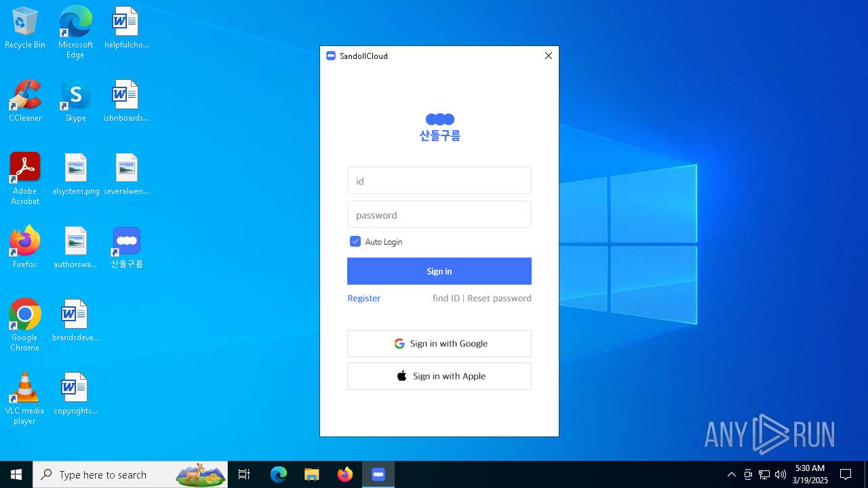Screen dimensions: 868x488
Task: Choose Sign in with Google
Action: tap(439, 344)
